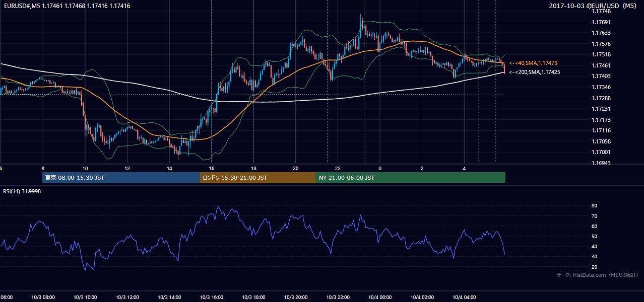644x302 pixels.
Task: Click the RSI 70 level label
Action: point(594,216)
